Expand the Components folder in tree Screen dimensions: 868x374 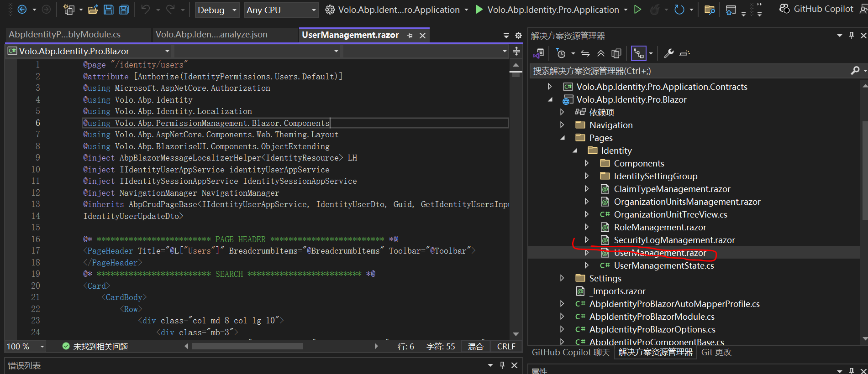pyautogui.click(x=587, y=163)
